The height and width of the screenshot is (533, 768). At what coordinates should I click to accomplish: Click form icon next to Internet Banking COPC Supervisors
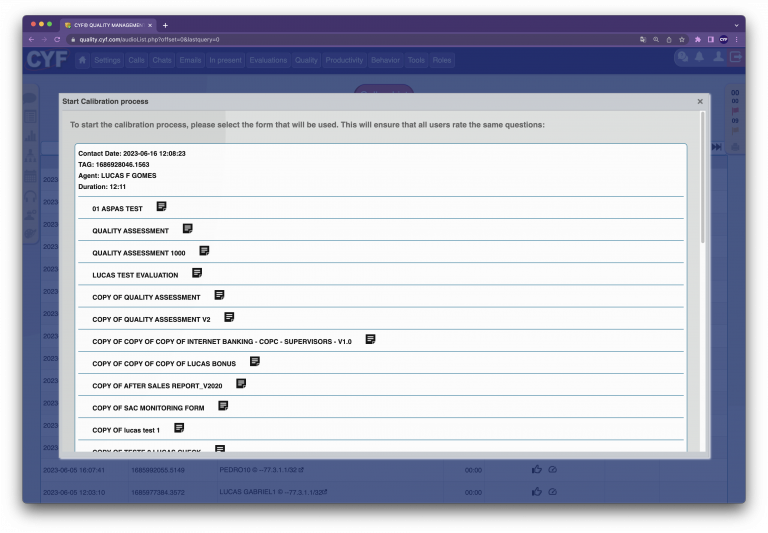point(370,340)
